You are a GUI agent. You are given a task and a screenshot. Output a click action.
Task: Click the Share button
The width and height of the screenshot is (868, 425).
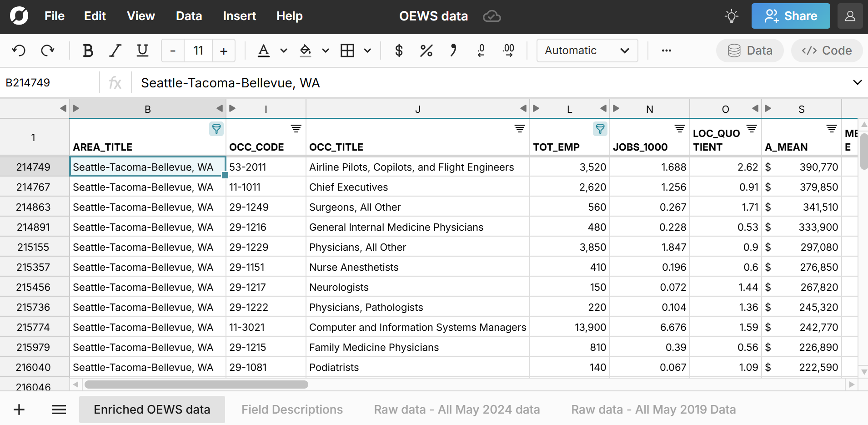click(790, 16)
